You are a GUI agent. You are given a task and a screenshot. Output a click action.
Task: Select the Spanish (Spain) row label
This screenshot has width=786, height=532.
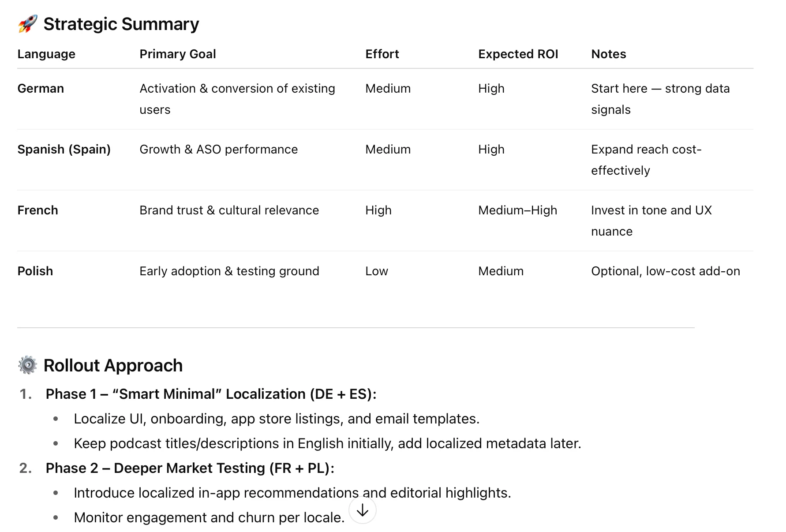[64, 149]
